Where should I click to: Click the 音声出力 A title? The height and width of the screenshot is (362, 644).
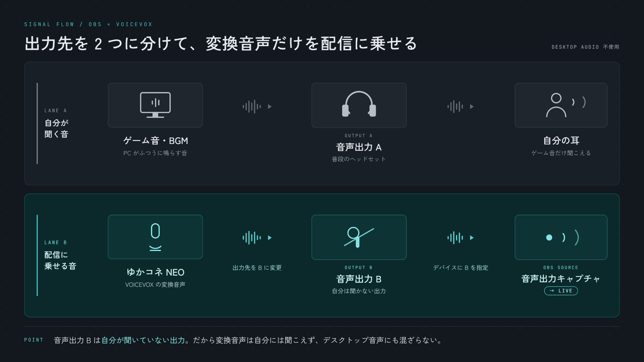pos(359,147)
